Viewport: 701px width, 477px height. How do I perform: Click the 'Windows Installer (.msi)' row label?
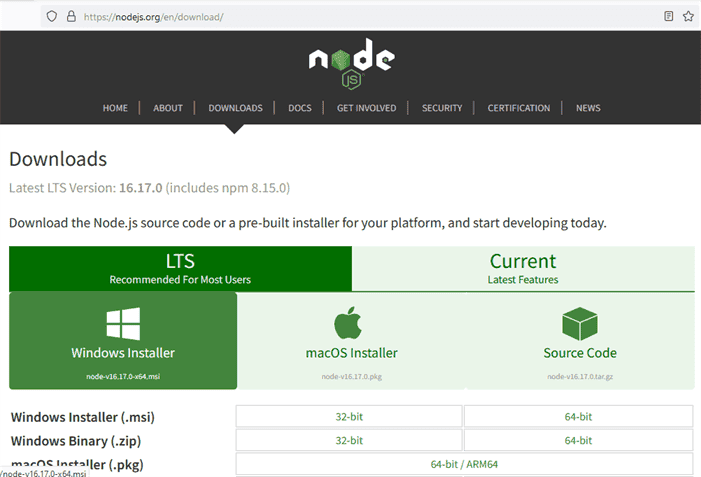[83, 417]
